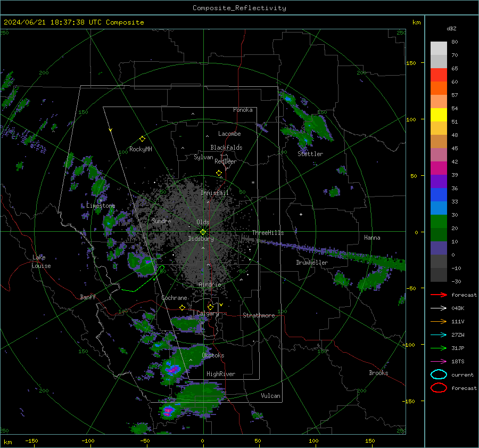Click the Brooks label

pos(378,373)
